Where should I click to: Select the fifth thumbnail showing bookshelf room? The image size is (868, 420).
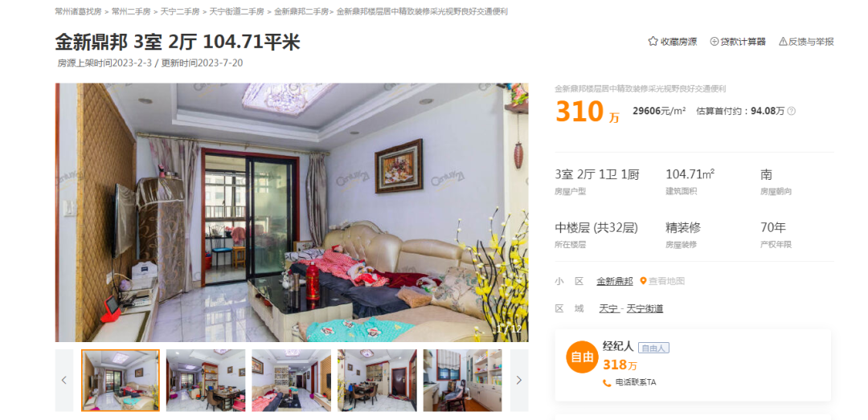(463, 380)
